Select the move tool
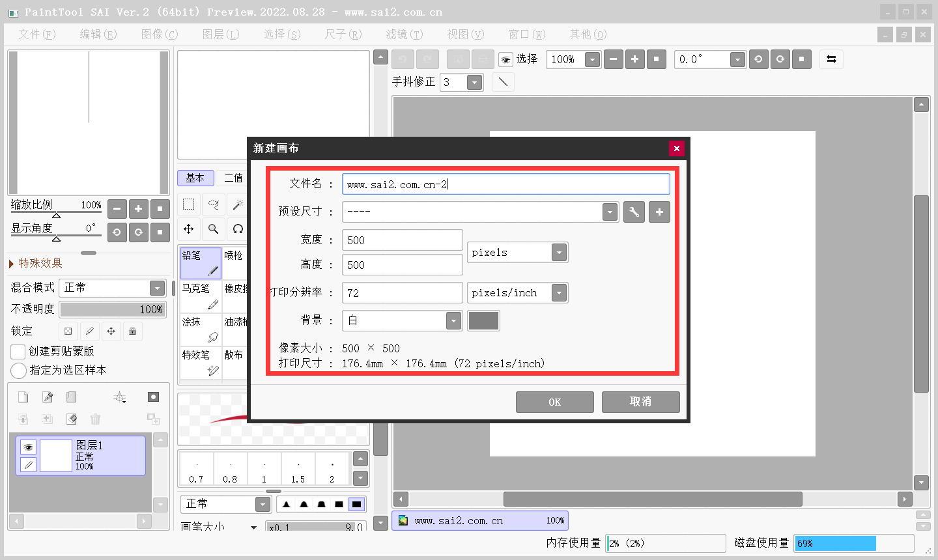 point(189,229)
